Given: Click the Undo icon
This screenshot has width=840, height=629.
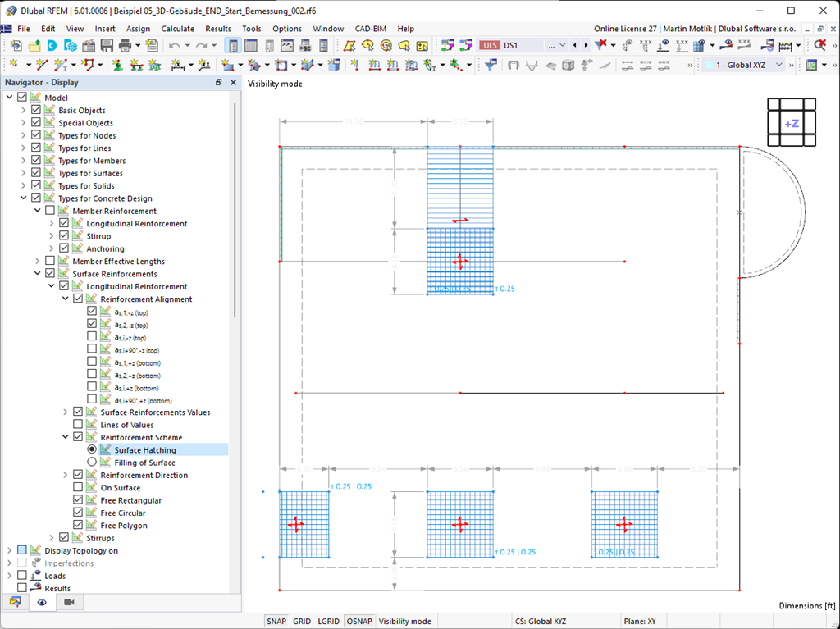Looking at the screenshot, I should 174,46.
